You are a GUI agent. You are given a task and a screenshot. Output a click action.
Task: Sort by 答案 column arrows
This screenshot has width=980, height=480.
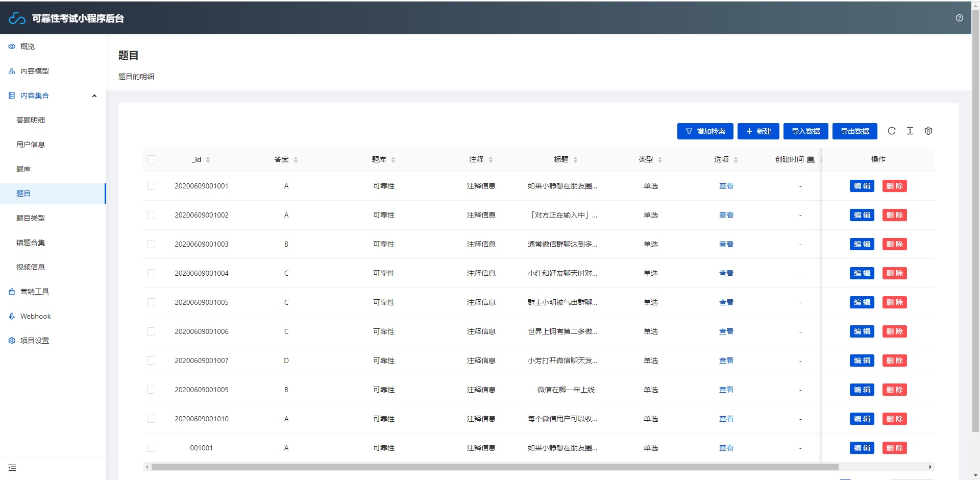[x=296, y=160]
